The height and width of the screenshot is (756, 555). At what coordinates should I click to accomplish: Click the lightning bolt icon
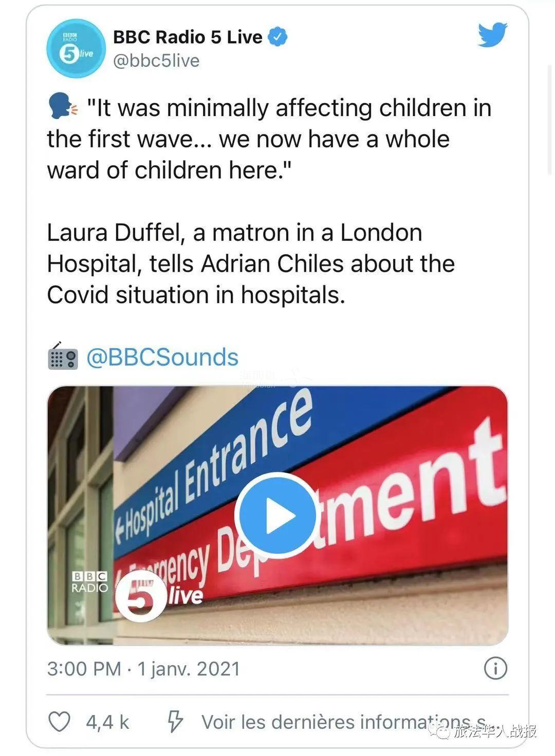[175, 722]
